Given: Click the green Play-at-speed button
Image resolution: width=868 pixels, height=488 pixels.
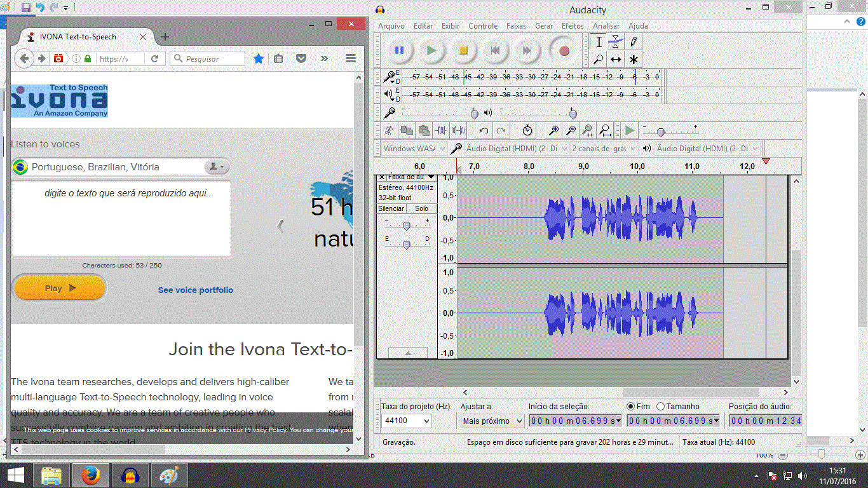Looking at the screenshot, I should pyautogui.click(x=630, y=130).
